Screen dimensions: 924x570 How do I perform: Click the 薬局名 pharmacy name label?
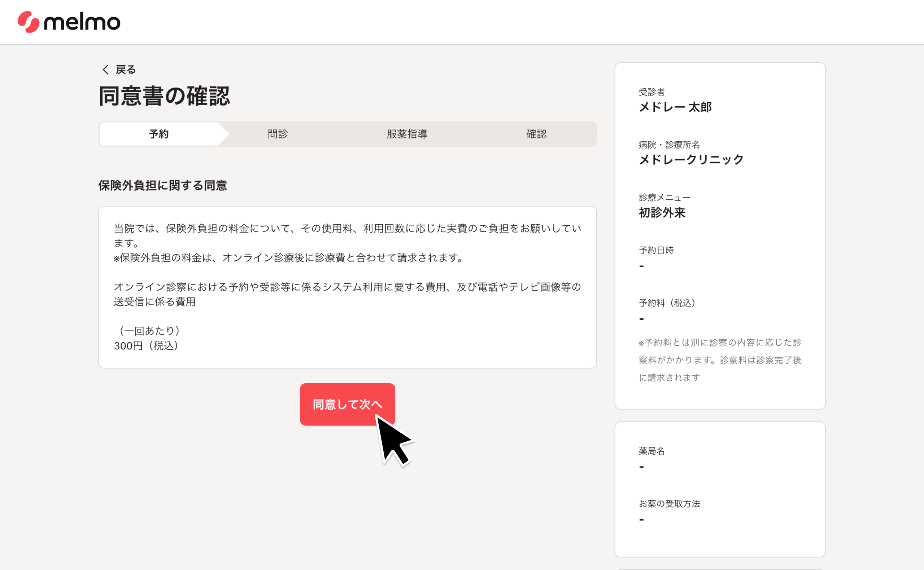[x=651, y=451]
